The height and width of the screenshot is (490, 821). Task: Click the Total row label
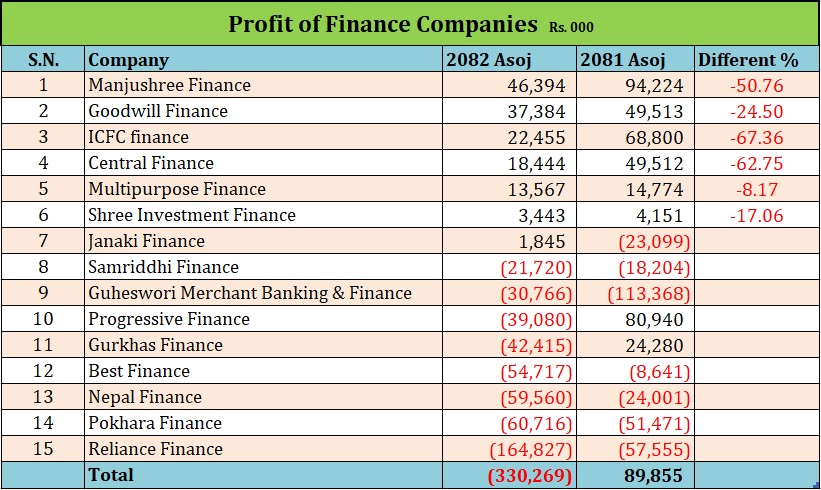[111, 475]
